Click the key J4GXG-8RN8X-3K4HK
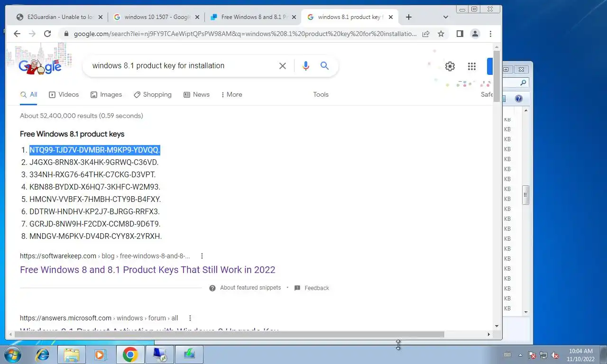 coord(94,162)
